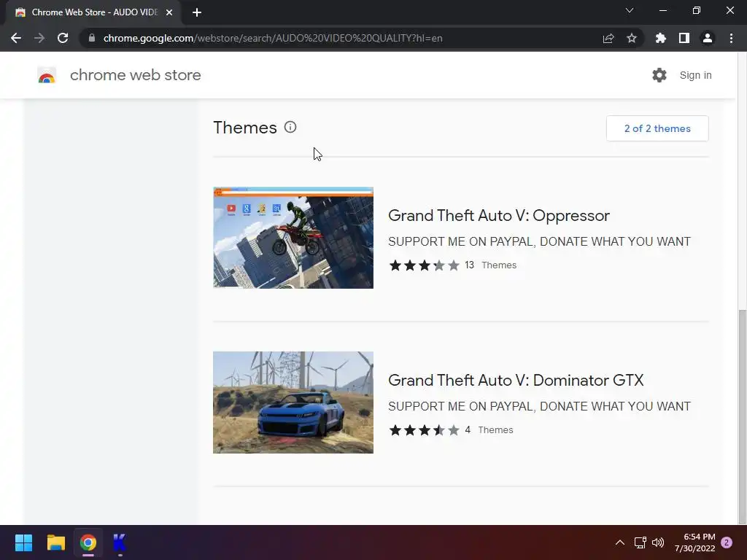The image size is (747, 560).
Task: Reload the Chrome Web Store page
Action: 63,38
